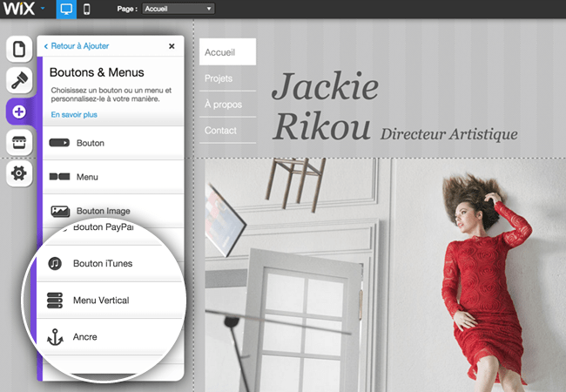Screen dimensions: 566x392
Task: Add a Bouton element
Action: (113, 143)
